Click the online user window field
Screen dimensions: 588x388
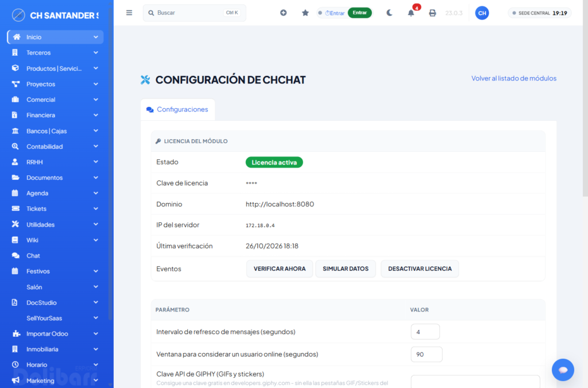coord(427,354)
